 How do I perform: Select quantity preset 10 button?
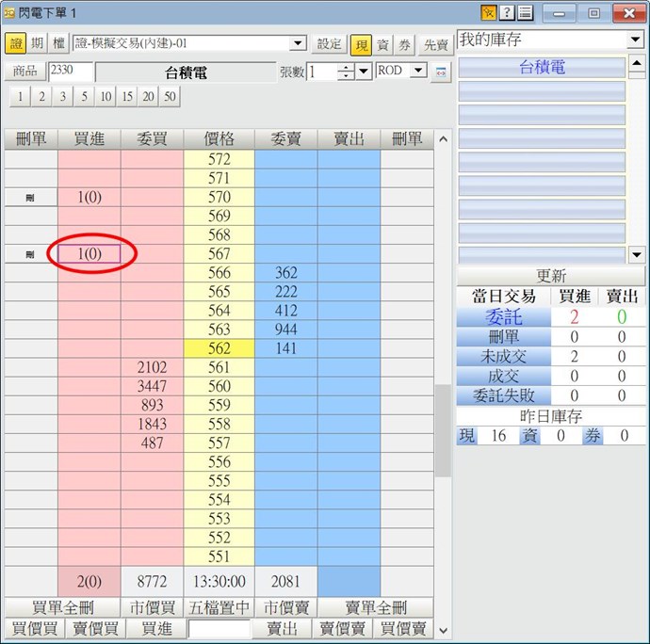click(x=106, y=97)
